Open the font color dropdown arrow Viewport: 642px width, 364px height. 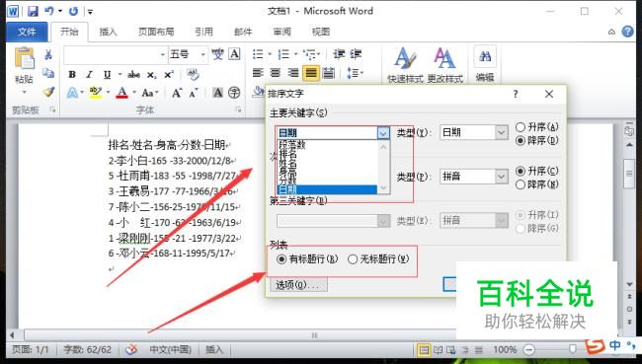tap(134, 93)
